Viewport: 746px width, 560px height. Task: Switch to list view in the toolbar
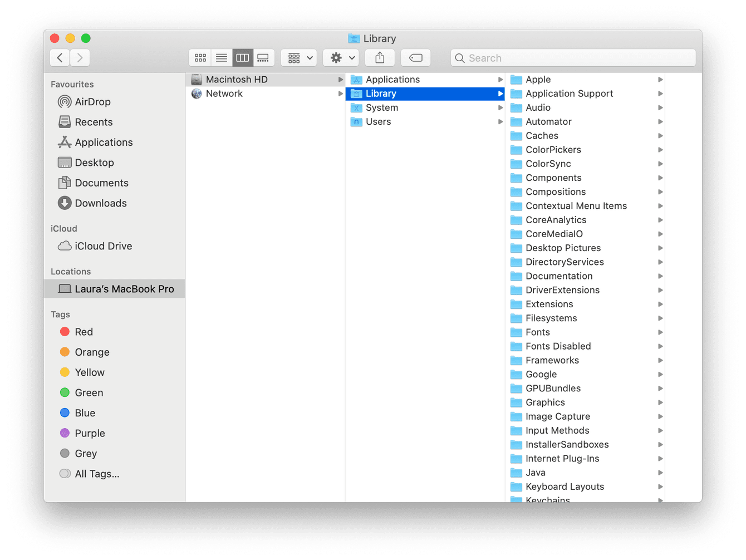tap(221, 57)
